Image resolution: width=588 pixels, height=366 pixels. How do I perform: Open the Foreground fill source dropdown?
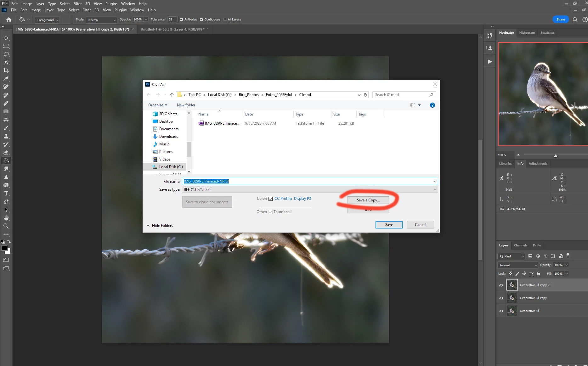coord(47,20)
